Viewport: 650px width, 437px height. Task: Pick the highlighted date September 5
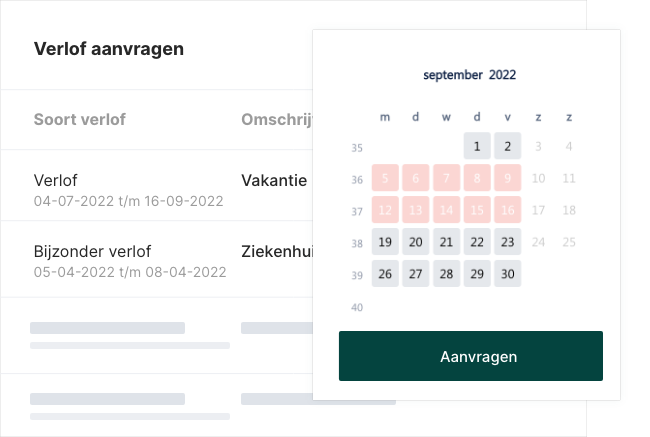tap(385, 179)
